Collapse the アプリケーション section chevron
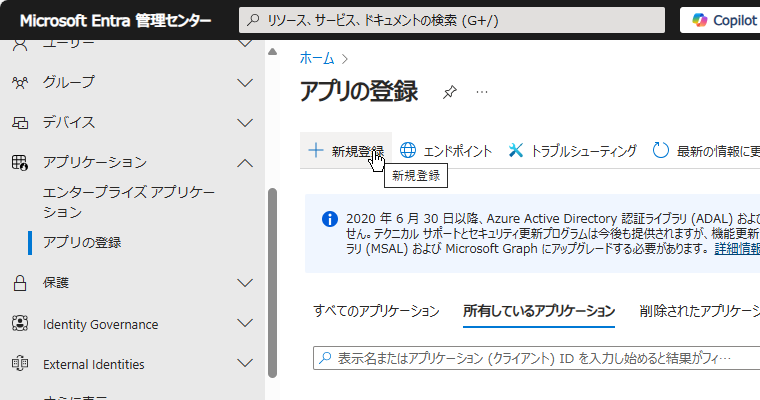The image size is (760, 400). click(x=245, y=163)
